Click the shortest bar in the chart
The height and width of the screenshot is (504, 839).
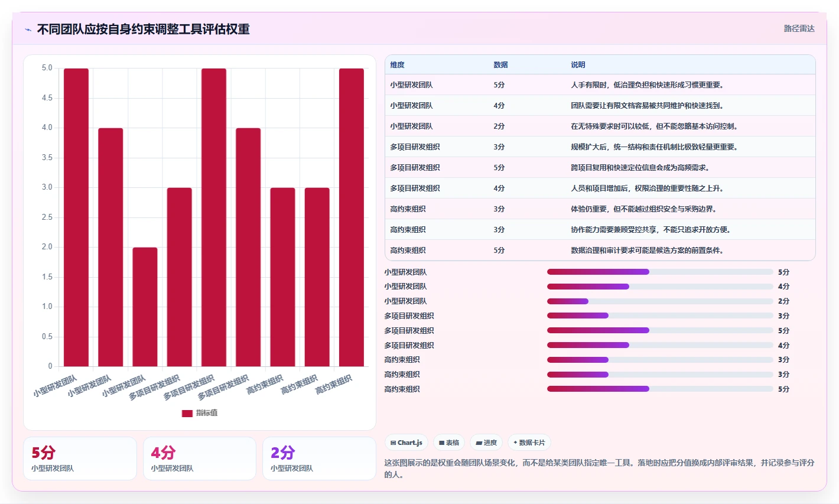point(145,307)
